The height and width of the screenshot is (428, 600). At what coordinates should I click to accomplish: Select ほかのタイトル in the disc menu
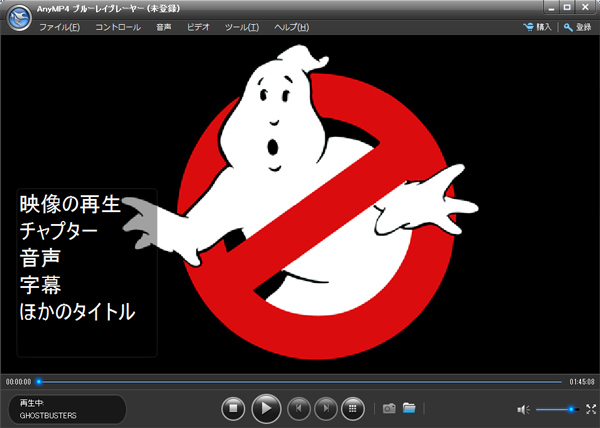tap(77, 311)
